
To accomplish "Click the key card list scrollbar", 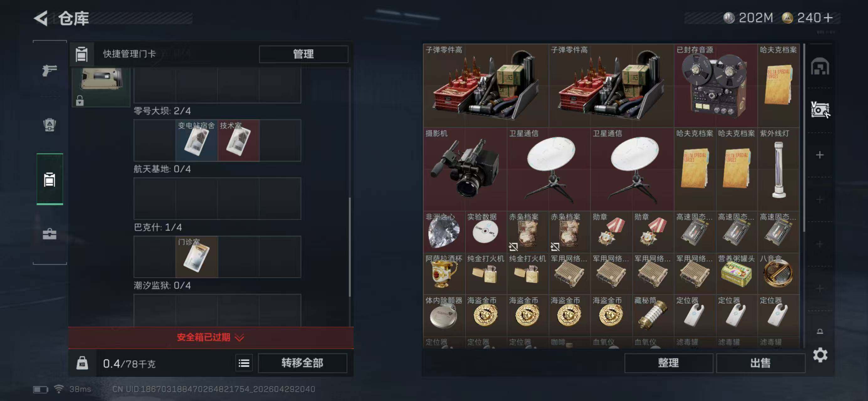I will click(x=350, y=247).
